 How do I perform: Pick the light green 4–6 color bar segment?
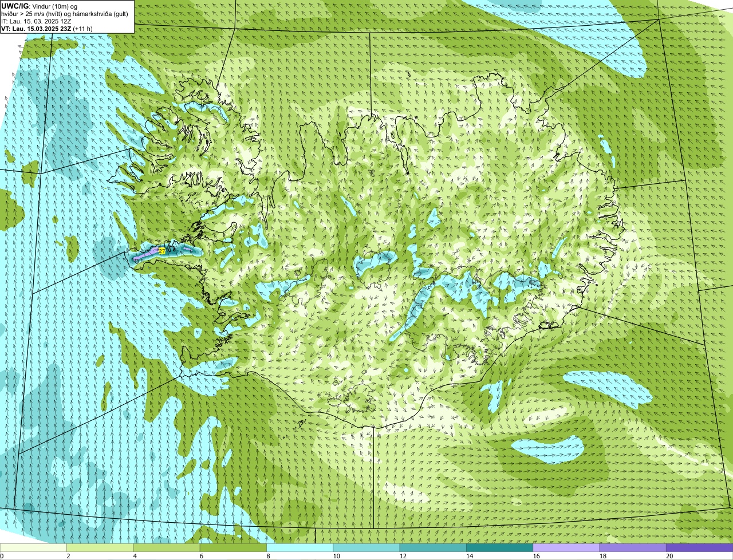[167, 547]
